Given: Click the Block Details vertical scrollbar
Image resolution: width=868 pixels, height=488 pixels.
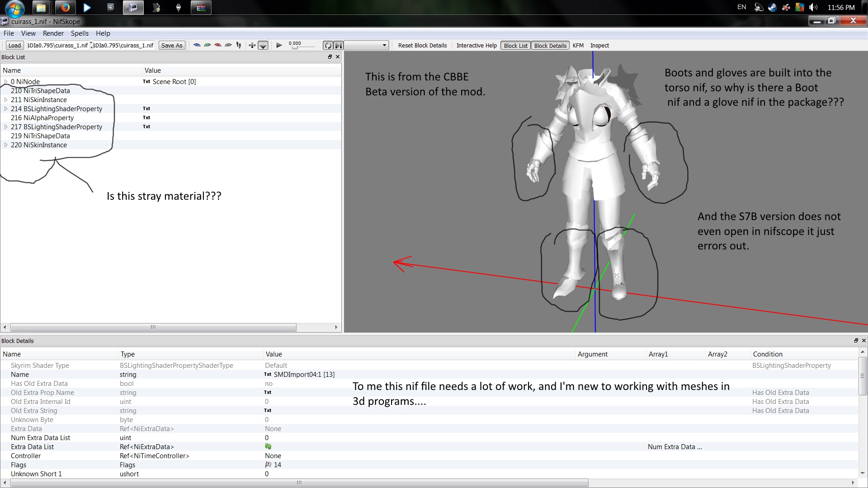Looking at the screenshot, I should coord(863,375).
